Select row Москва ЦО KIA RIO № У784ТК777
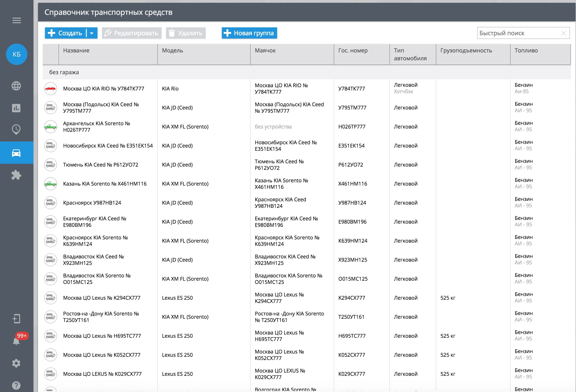 [x=307, y=89]
